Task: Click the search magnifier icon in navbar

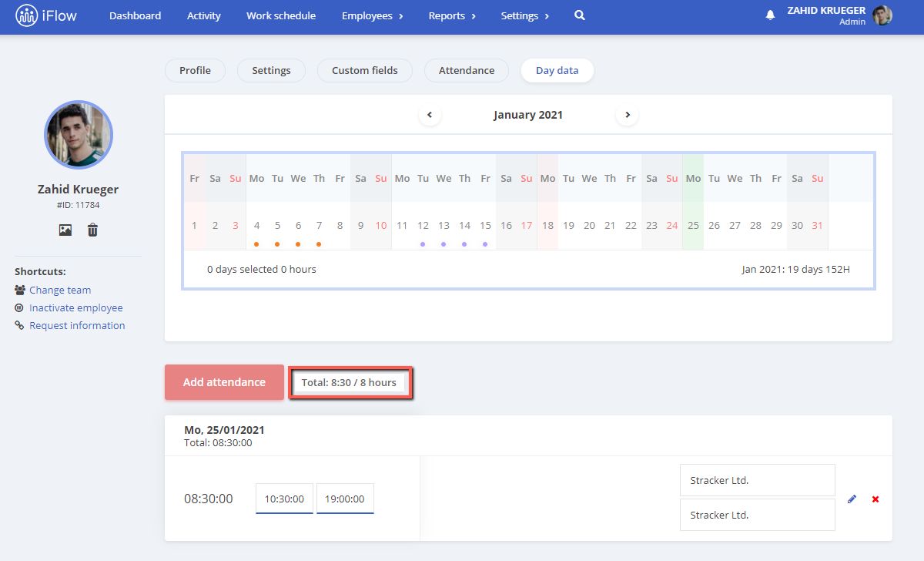Action: pos(580,15)
